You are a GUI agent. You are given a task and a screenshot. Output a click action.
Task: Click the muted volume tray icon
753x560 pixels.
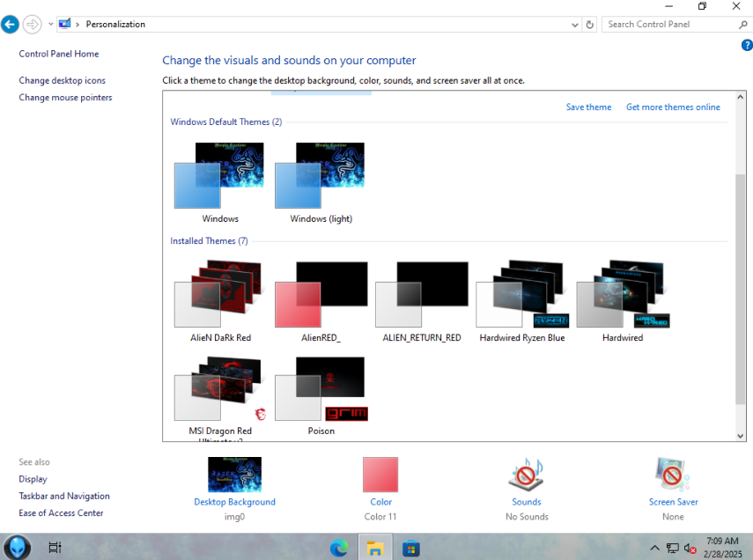pos(690,548)
